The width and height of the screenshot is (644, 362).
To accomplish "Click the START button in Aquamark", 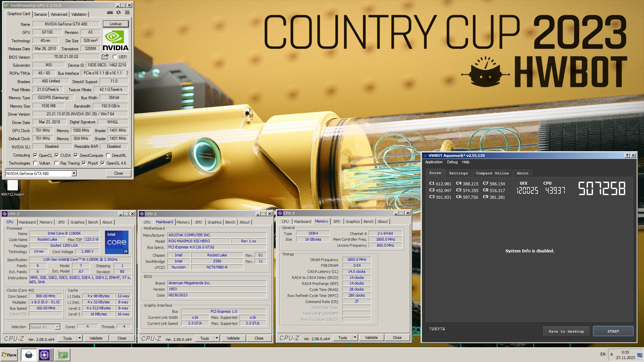I will click(613, 331).
